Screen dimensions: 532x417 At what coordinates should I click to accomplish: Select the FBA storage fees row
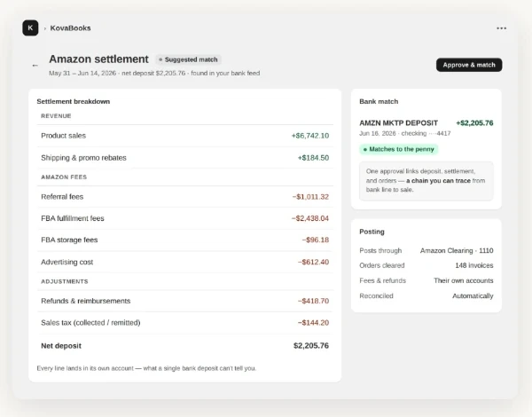[x=185, y=240]
